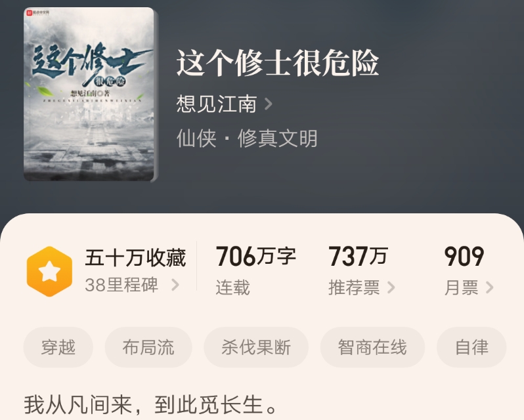Click the Qidian logo on cover
The height and width of the screenshot is (420, 524).
[38, 12]
